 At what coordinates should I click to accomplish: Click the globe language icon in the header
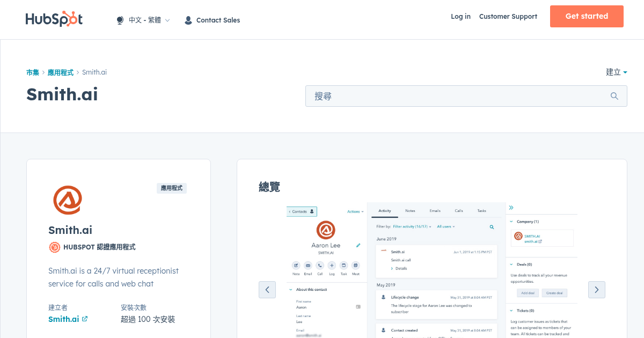(119, 20)
